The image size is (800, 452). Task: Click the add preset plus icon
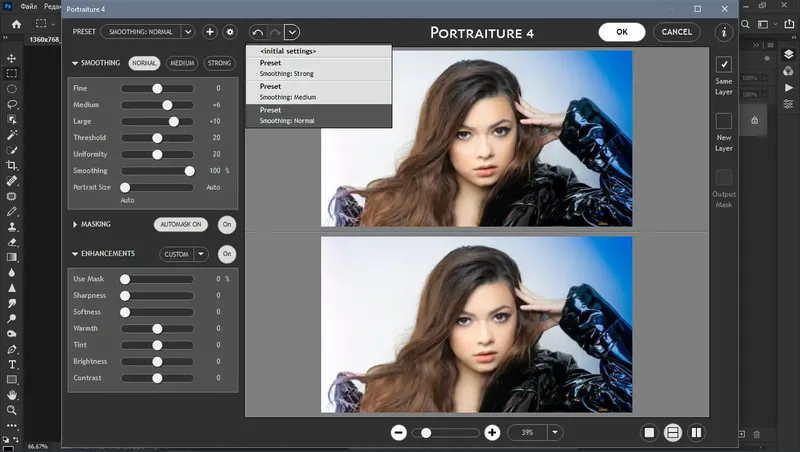[210, 32]
